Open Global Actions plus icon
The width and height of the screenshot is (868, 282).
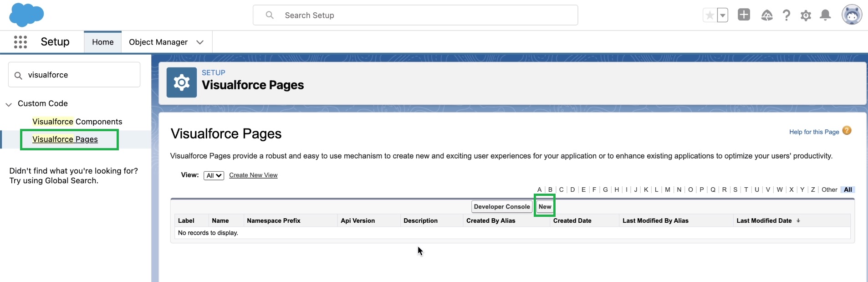click(744, 15)
